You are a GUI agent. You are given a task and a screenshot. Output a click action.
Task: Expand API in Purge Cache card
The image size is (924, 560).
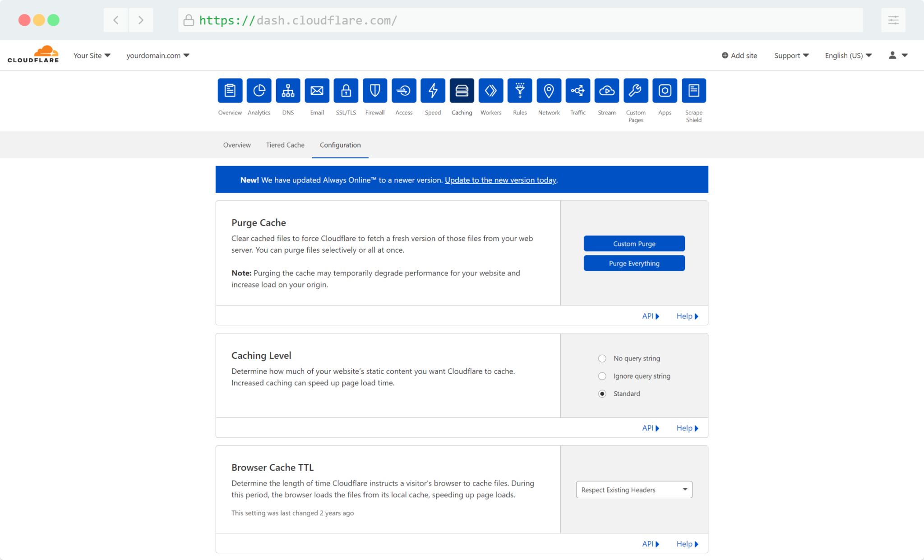651,316
